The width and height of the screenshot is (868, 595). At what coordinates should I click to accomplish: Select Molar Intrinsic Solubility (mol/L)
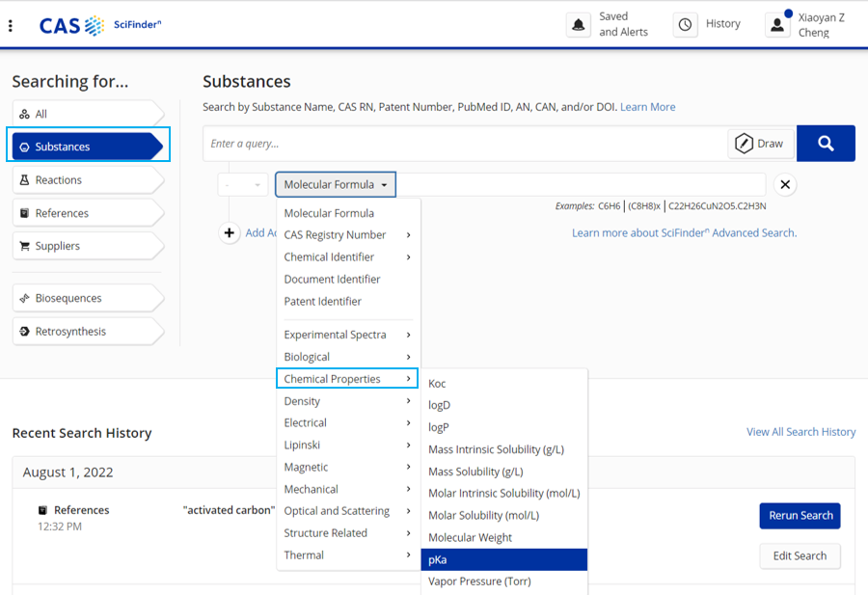pos(503,493)
